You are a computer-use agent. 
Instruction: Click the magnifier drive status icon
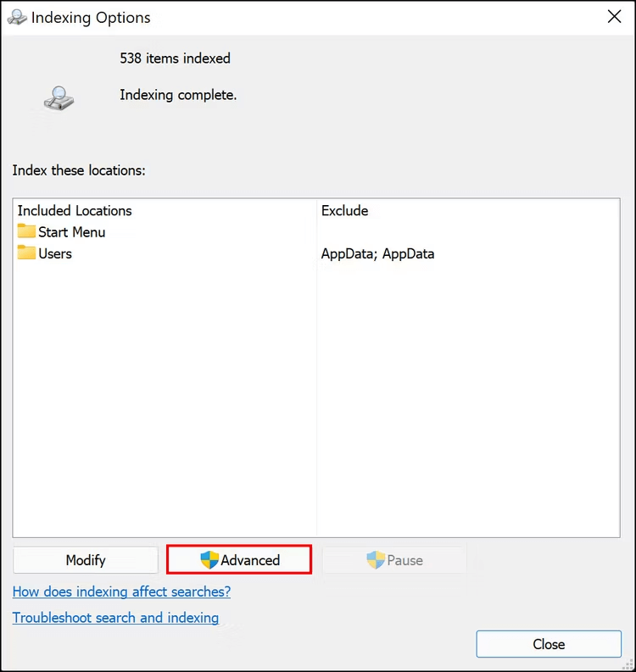pyautogui.click(x=59, y=98)
